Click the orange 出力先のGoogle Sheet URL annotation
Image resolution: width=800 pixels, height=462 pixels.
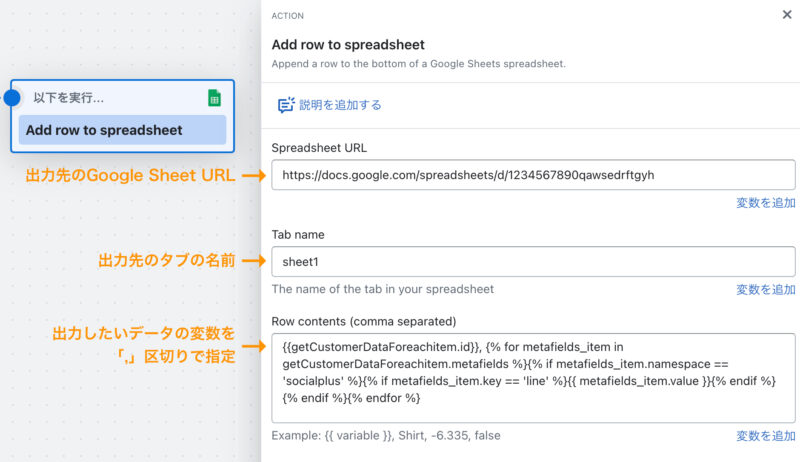click(130, 175)
